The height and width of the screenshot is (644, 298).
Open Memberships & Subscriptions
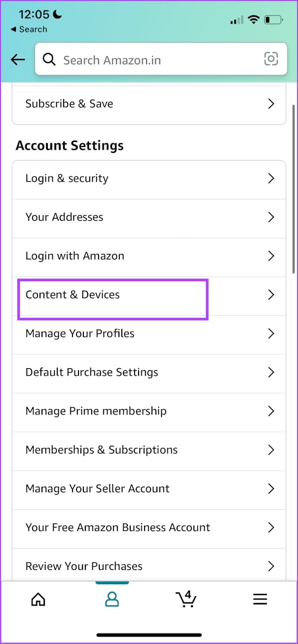pyautogui.click(x=101, y=450)
